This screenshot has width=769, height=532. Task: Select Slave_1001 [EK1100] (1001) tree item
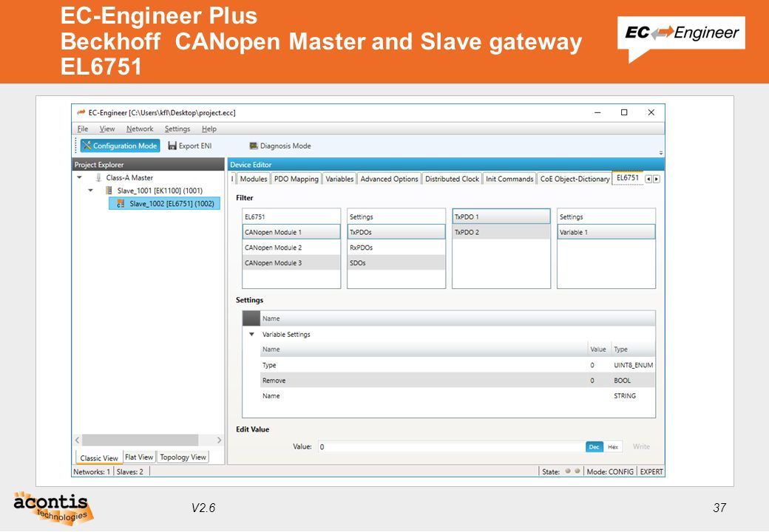[160, 190]
